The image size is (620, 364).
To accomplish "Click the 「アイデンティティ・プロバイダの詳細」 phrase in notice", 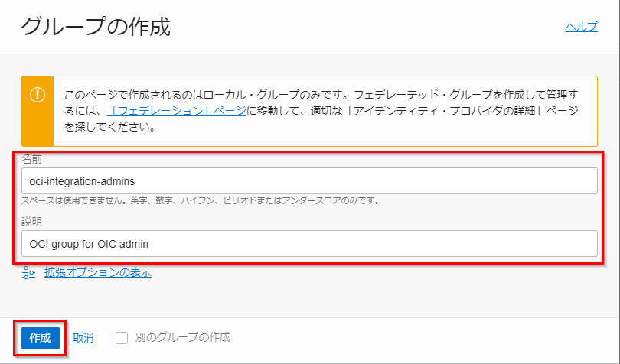I will [x=458, y=111].
